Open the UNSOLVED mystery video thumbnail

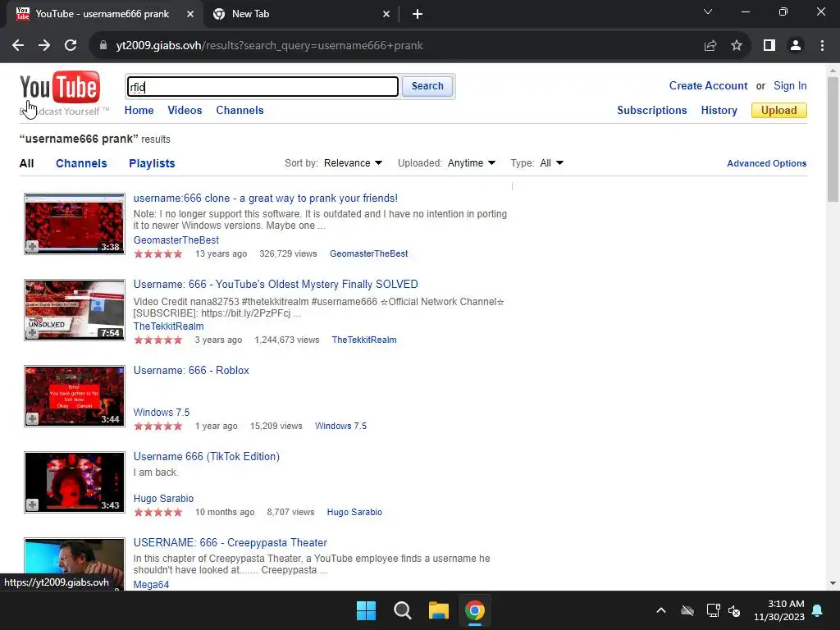pyautogui.click(x=75, y=309)
